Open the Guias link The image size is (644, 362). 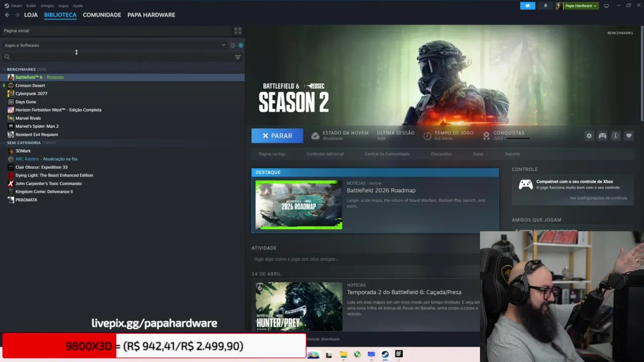point(478,154)
